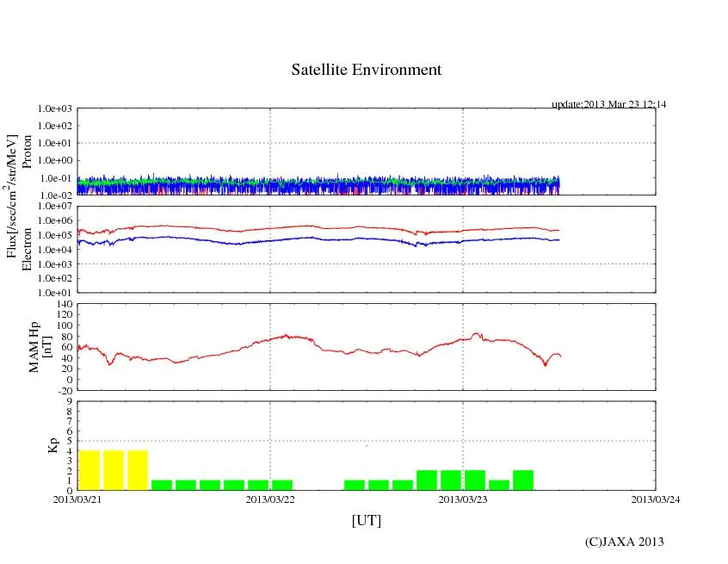The image size is (728, 564).
Task: Select the 100 tick on MAM Hp axis
Action: point(65,325)
